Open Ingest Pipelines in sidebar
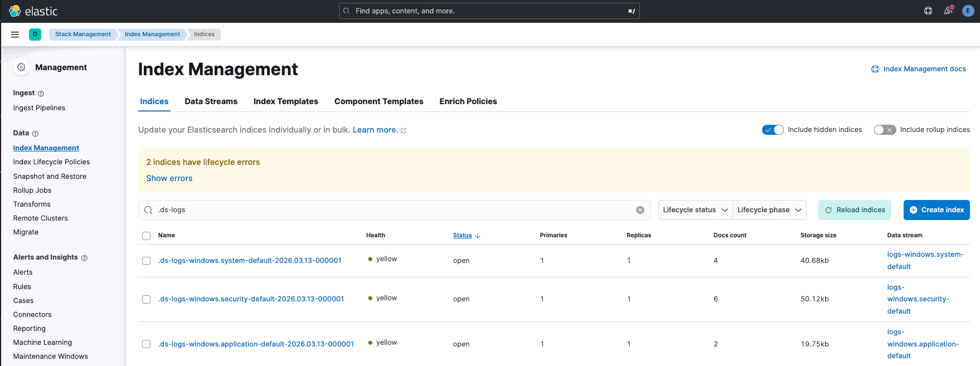The image size is (980, 366). pyautogui.click(x=39, y=108)
